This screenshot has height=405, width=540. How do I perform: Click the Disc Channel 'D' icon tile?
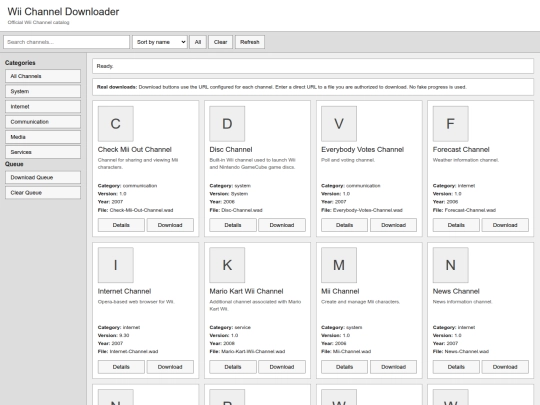click(x=227, y=124)
